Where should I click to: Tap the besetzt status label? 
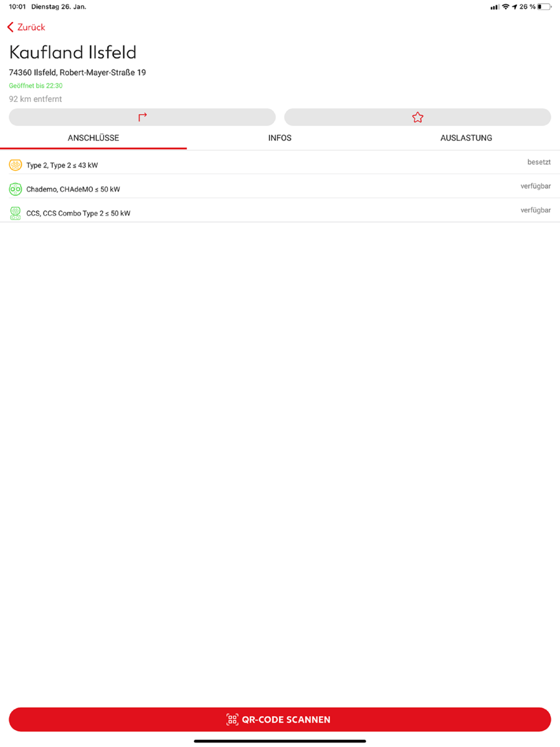pyautogui.click(x=539, y=162)
